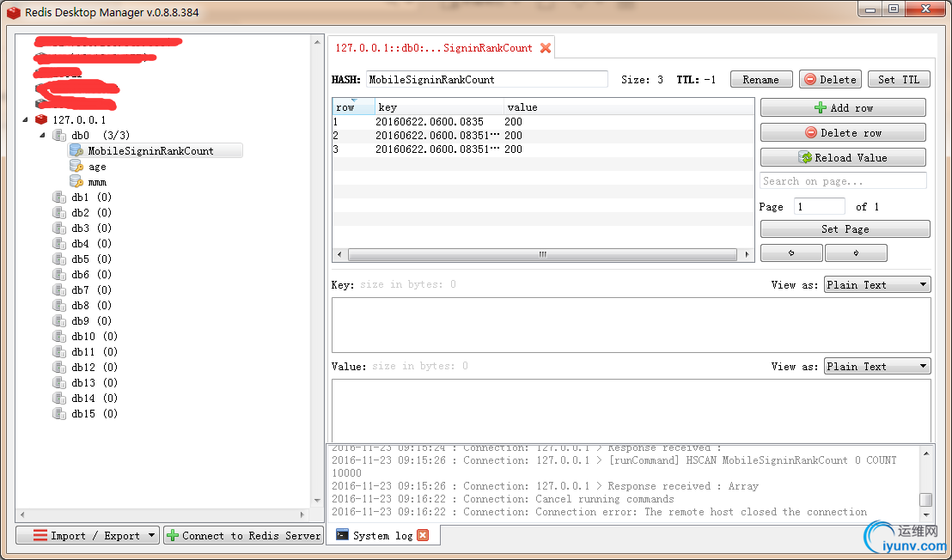Close the SigninRankCount tab with red X

click(x=546, y=48)
